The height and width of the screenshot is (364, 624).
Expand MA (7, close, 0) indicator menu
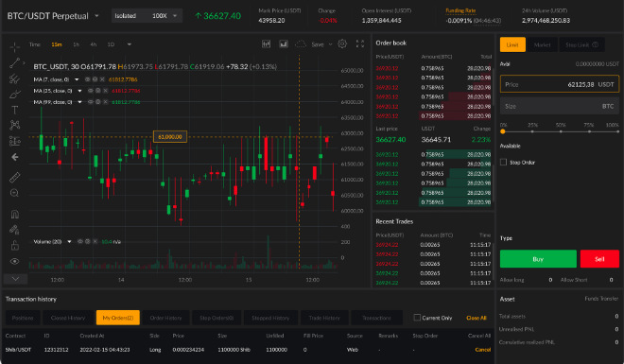point(77,79)
